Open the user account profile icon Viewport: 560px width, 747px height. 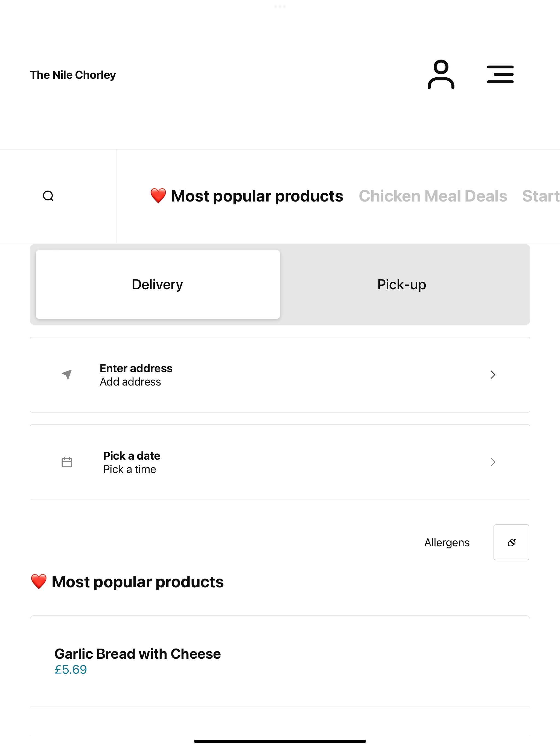(x=441, y=75)
